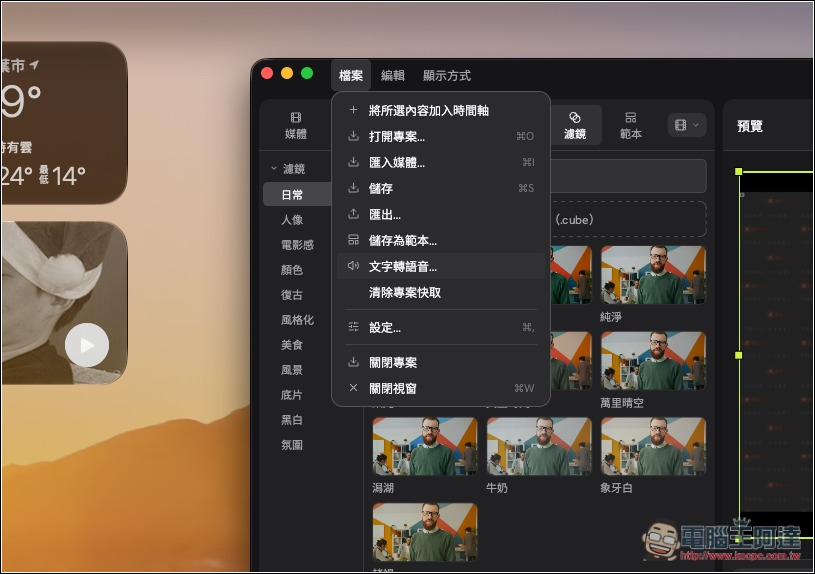The height and width of the screenshot is (574, 815).
Task: Click the upload icon beside 匯出
Action: coord(353,214)
